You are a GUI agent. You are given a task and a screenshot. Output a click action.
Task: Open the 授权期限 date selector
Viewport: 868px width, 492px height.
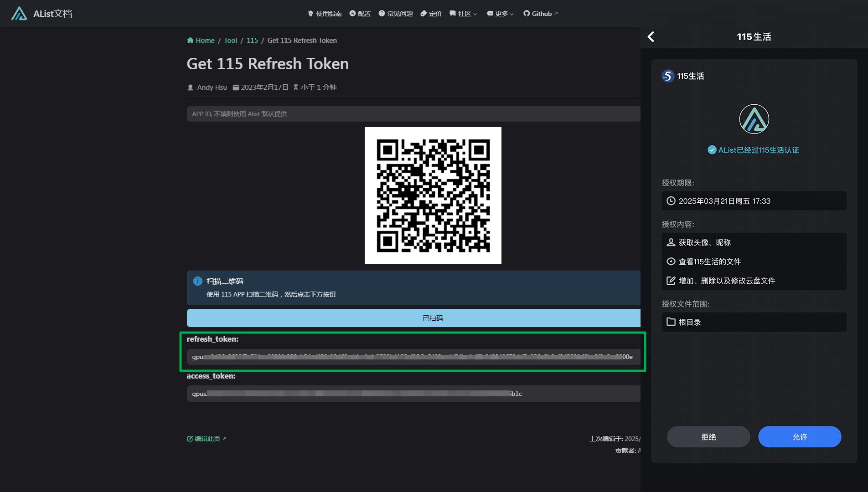(754, 201)
